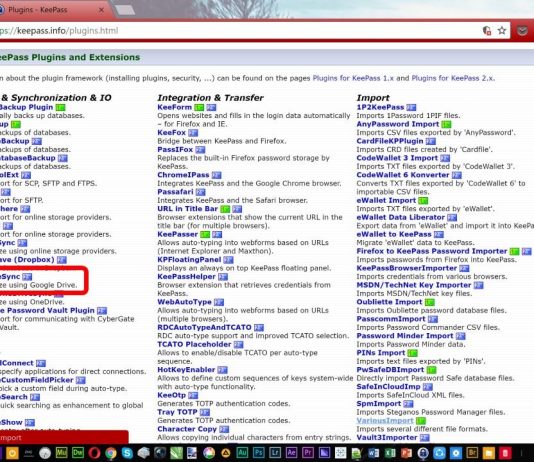Screen dimensions: 534x462
Task: Open the Password Minder Import link
Action: point(405,336)
